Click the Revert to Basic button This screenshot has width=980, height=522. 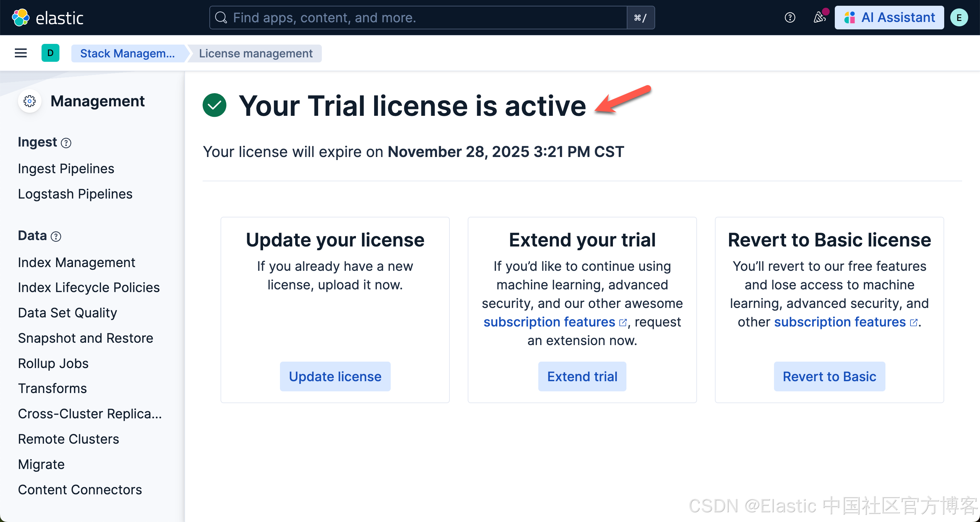pos(829,376)
